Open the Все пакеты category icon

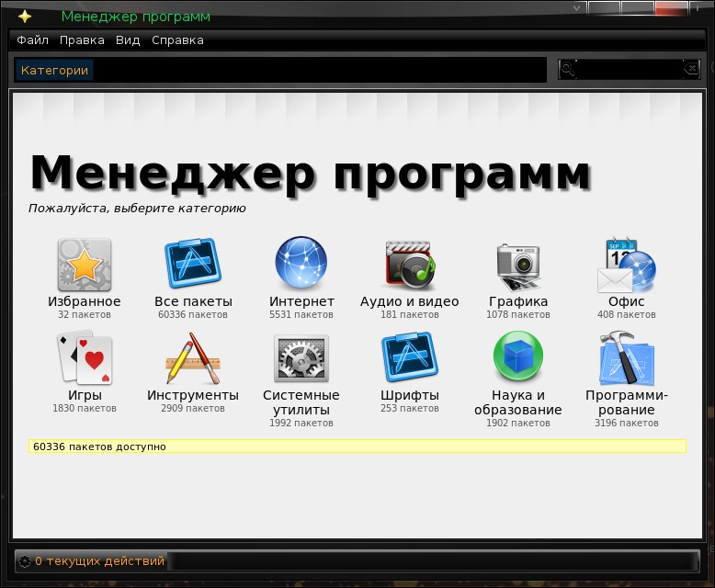click(193, 263)
